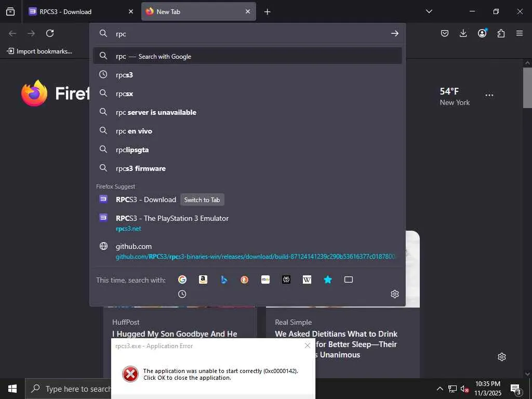This screenshot has height=399, width=532.
Task: Close the New Tab tab
Action: pyautogui.click(x=248, y=11)
